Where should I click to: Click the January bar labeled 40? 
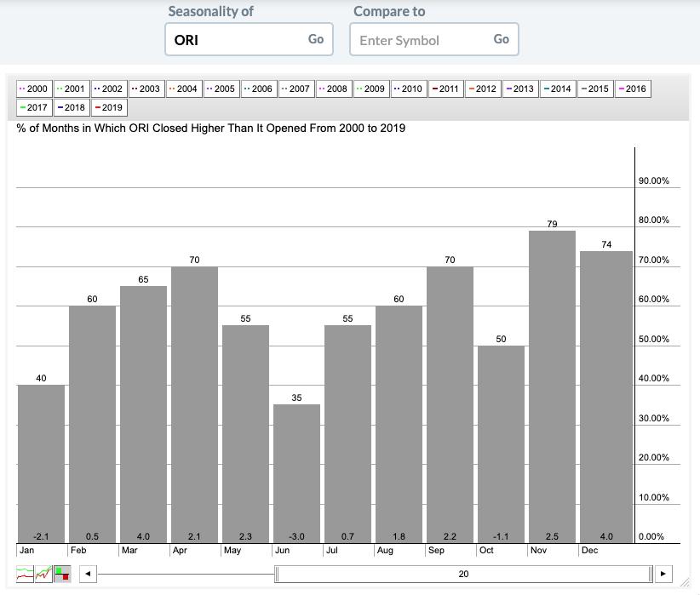point(41,464)
